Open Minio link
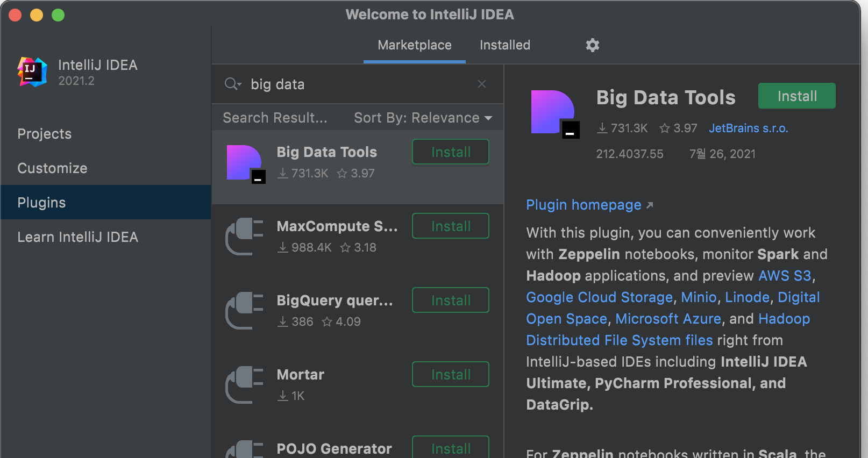This screenshot has width=868, height=458. click(x=699, y=297)
